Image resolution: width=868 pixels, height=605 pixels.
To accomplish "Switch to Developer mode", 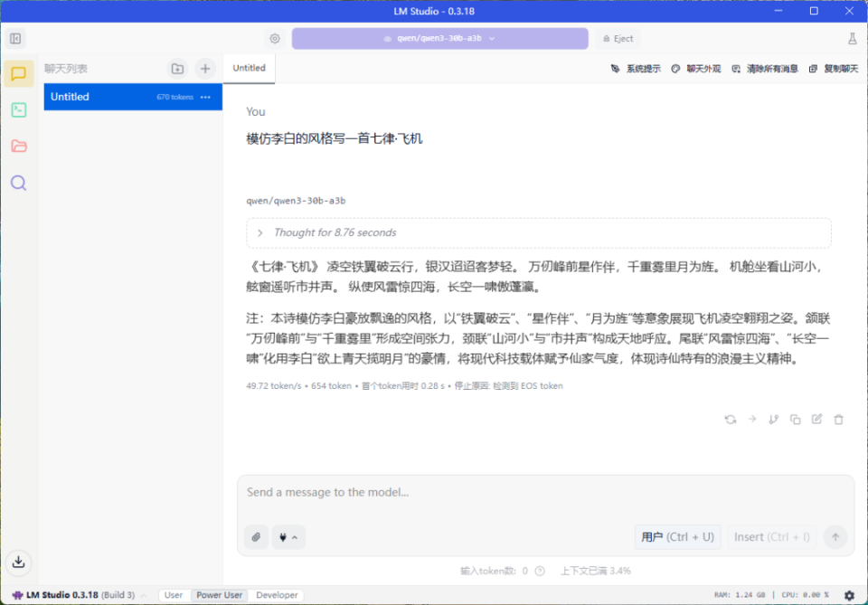I will tap(277, 595).
